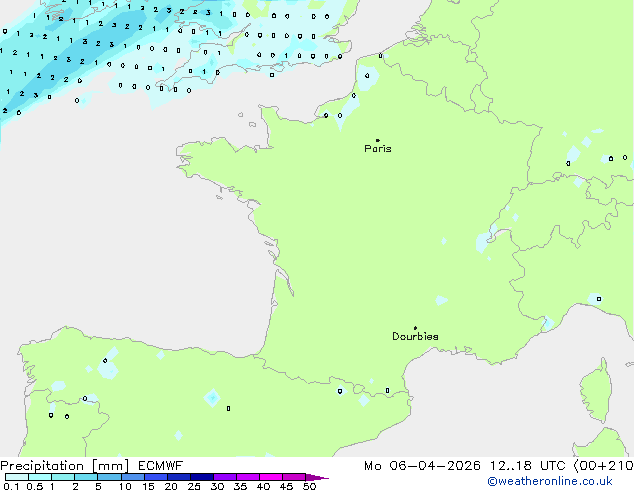
Task: Select the palest legend swatch starting at 0.1
Action: pyautogui.click(x=17, y=477)
